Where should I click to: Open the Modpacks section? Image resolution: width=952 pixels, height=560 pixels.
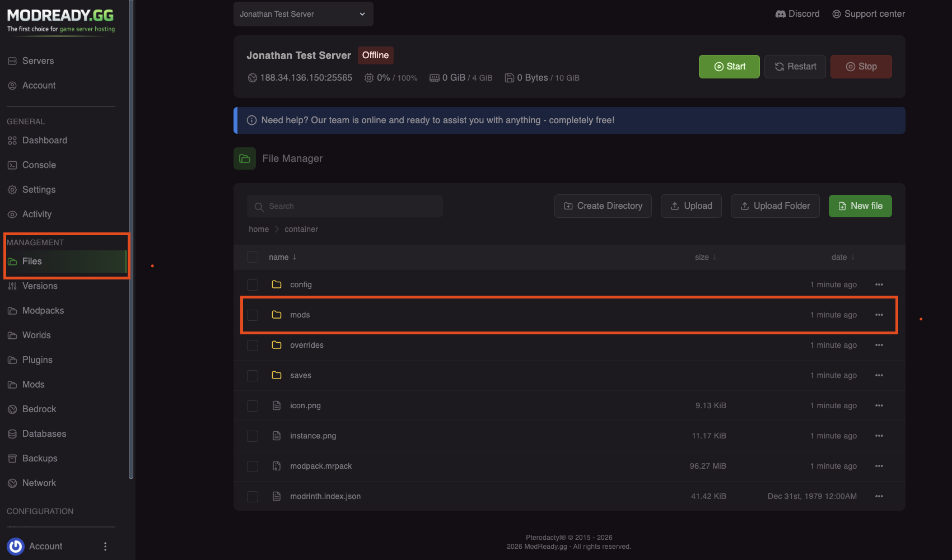click(x=43, y=310)
